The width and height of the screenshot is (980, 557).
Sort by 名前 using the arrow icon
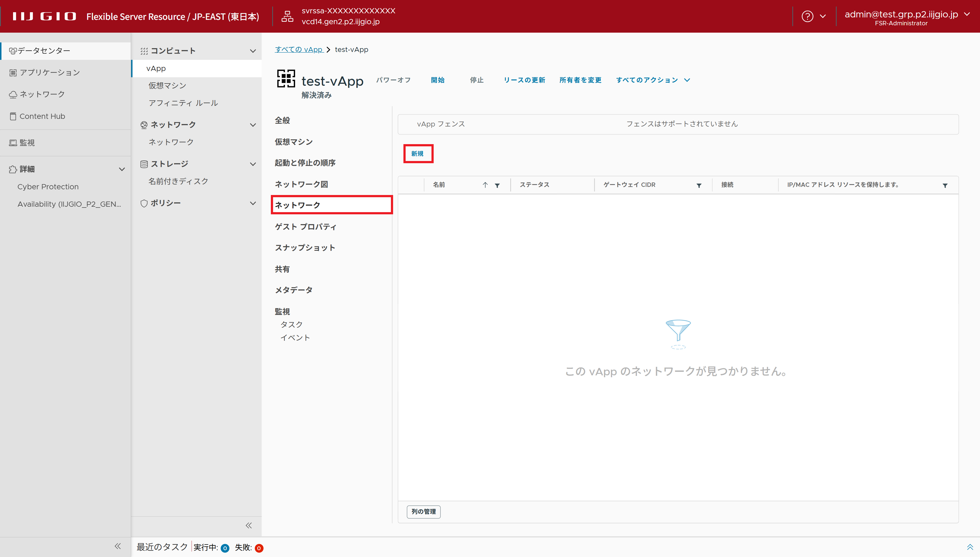(x=485, y=185)
